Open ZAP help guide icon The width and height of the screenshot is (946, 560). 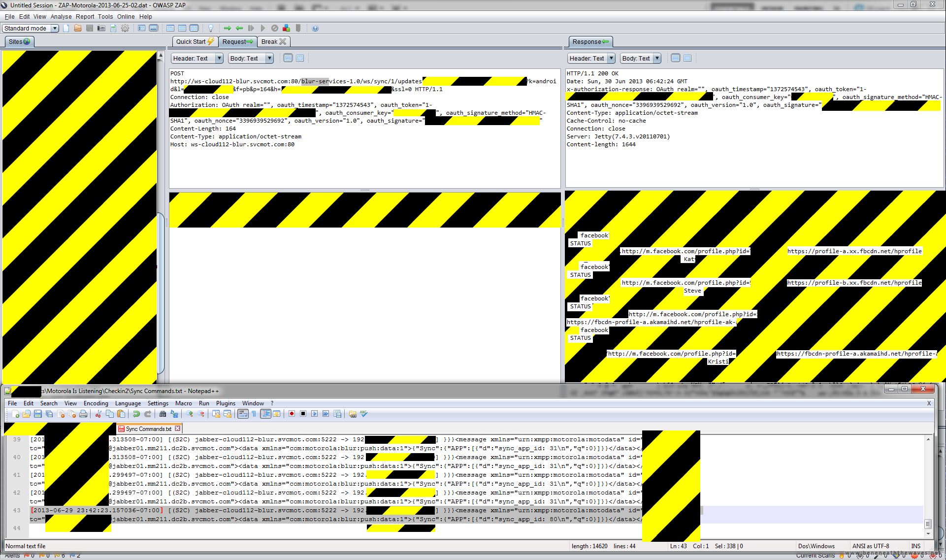click(x=315, y=28)
